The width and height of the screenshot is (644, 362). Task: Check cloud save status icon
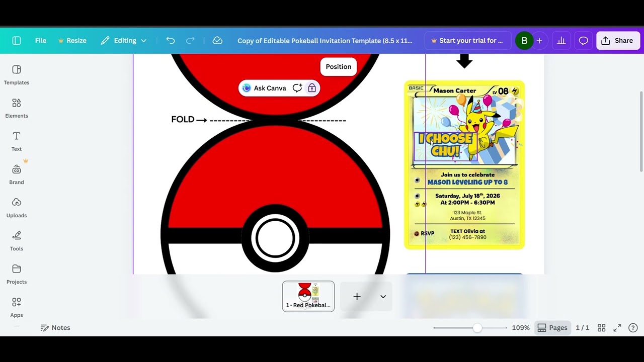point(217,41)
